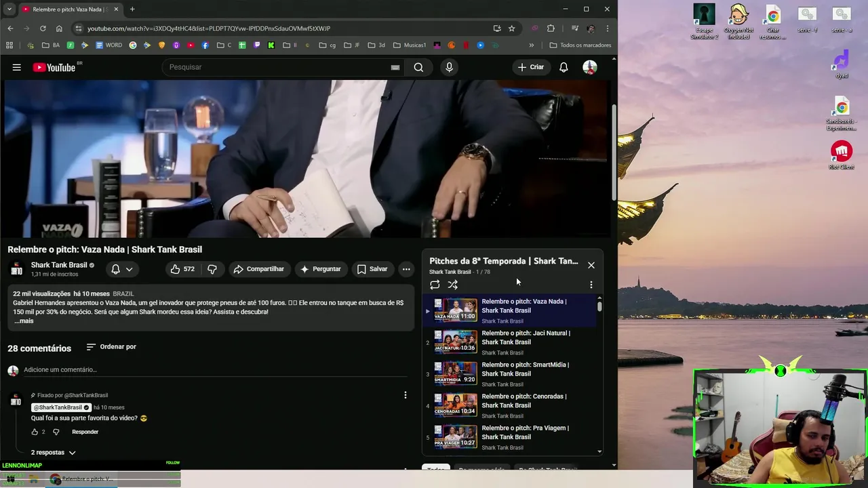Open pinned comment three-dot action menu
Viewport: 868px width, 488px height.
(x=406, y=395)
